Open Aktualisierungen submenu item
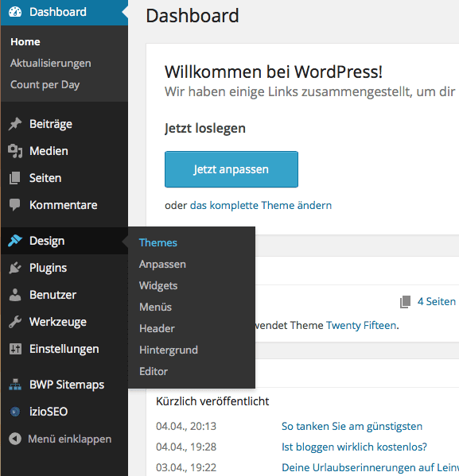Screen dimensions: 459x476 click(50, 63)
